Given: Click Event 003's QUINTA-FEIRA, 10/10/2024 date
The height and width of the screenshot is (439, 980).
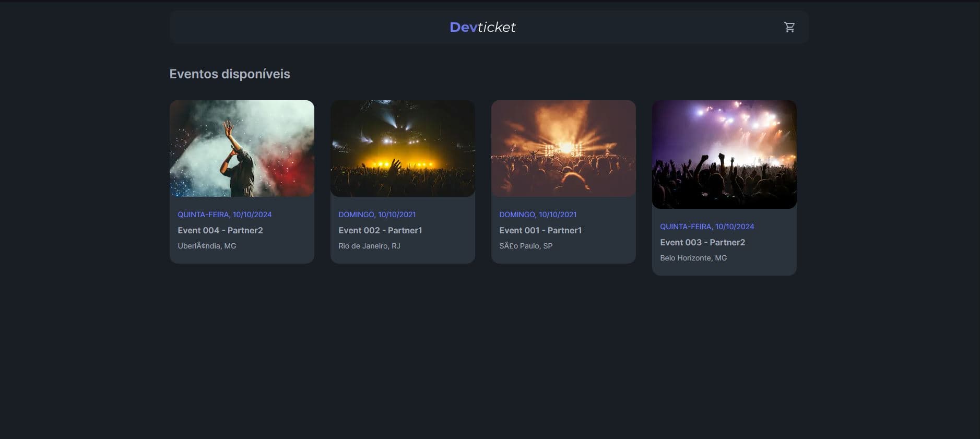Looking at the screenshot, I should (707, 227).
